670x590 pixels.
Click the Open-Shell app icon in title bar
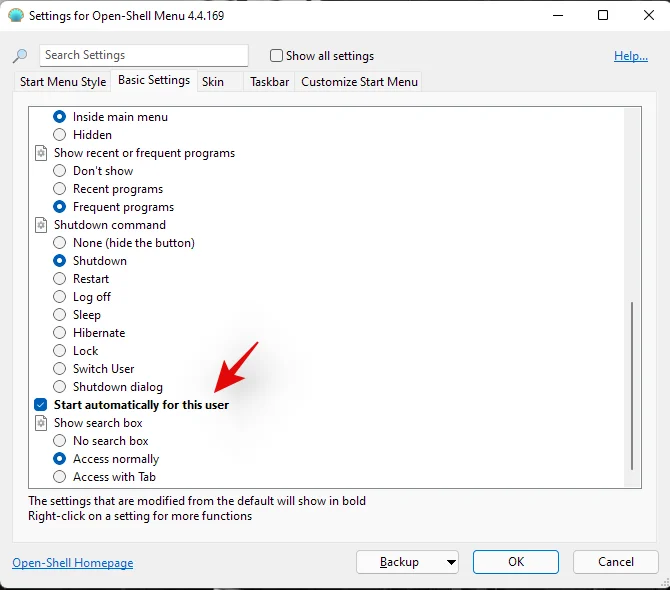click(x=16, y=15)
